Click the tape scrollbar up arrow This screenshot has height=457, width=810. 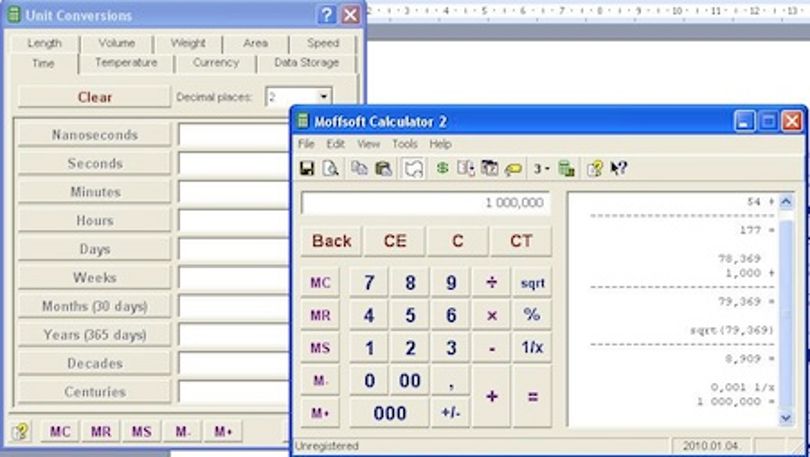786,201
